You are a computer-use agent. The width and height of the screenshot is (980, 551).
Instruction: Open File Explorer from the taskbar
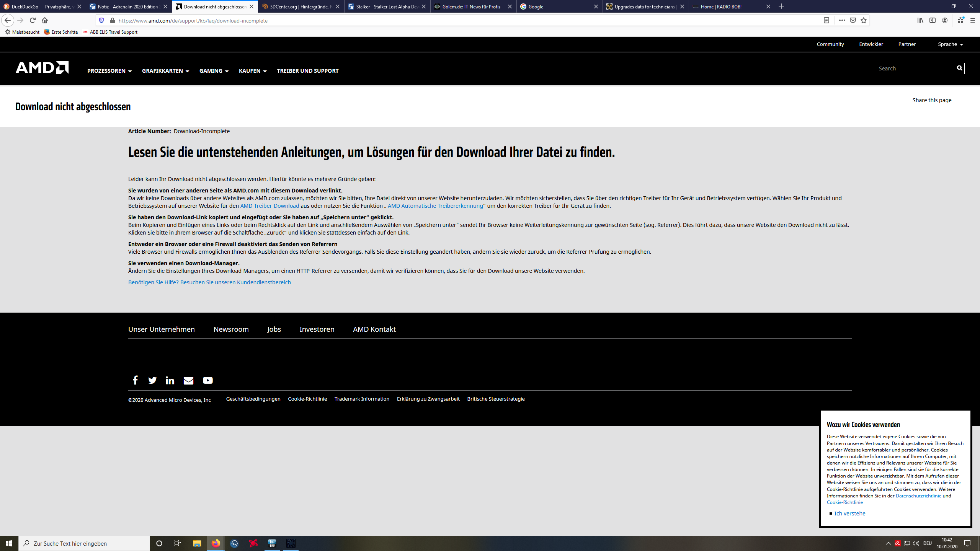pos(197,543)
